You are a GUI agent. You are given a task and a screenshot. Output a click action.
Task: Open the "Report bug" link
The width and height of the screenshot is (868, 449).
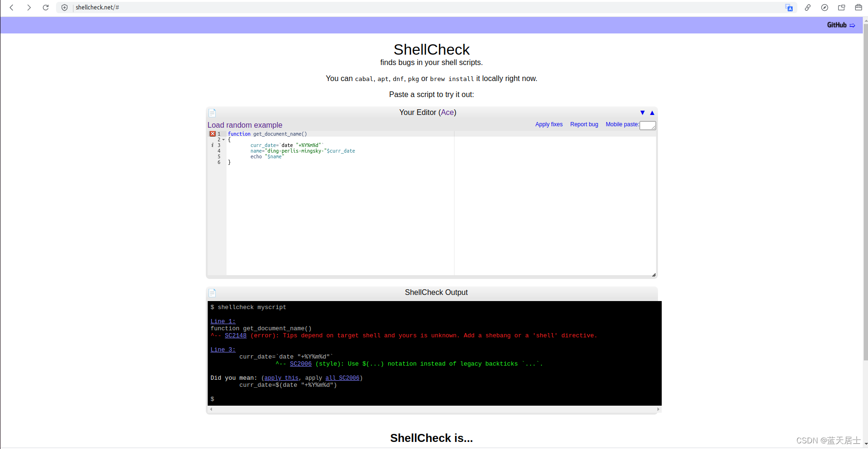584,124
